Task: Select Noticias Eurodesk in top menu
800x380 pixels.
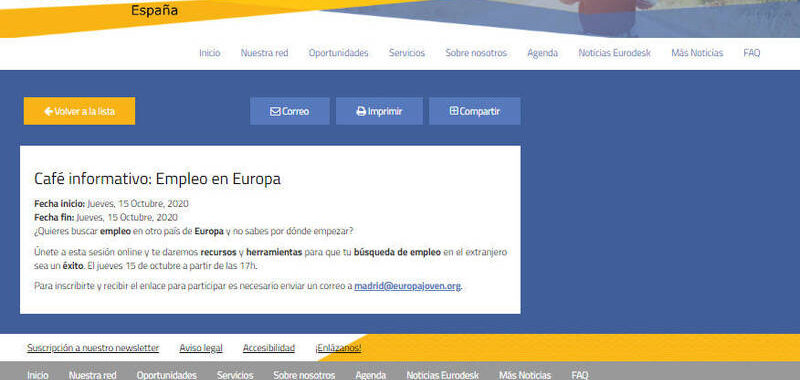Action: [614, 53]
